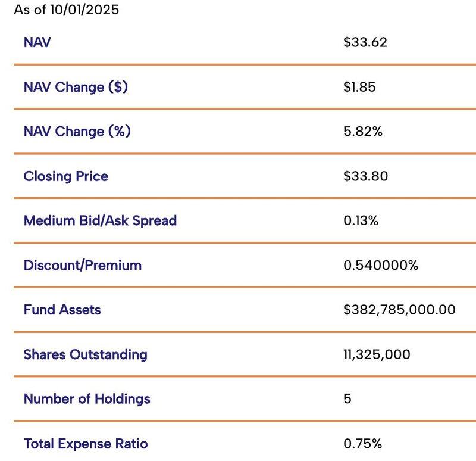The image size is (476, 461).
Task: Select the Number of Holdings label
Action: pos(87,398)
